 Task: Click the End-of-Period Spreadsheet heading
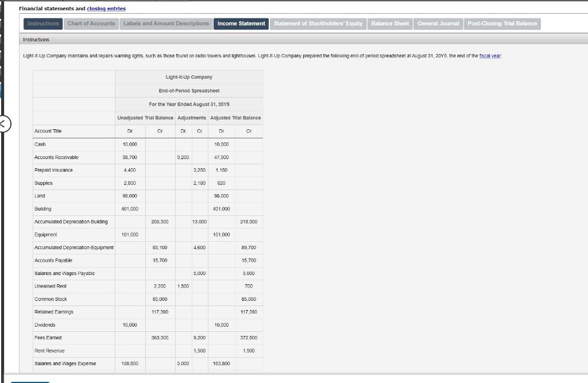click(189, 91)
